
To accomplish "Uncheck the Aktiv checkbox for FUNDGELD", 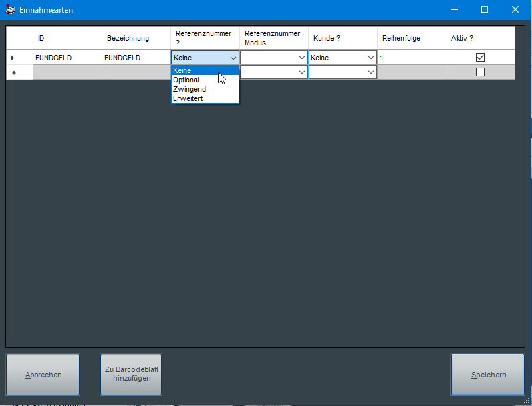I will click(480, 58).
